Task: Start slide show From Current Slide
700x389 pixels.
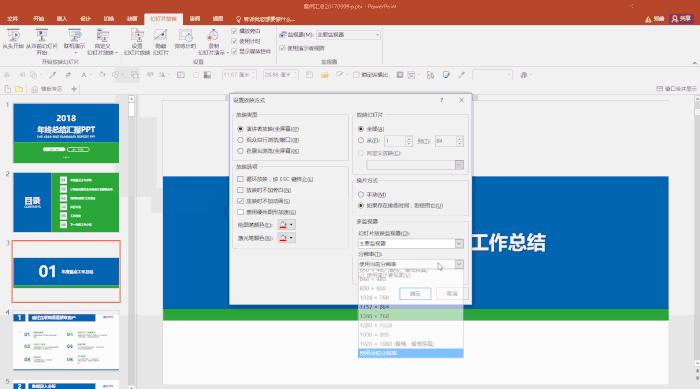Action: click(x=42, y=41)
